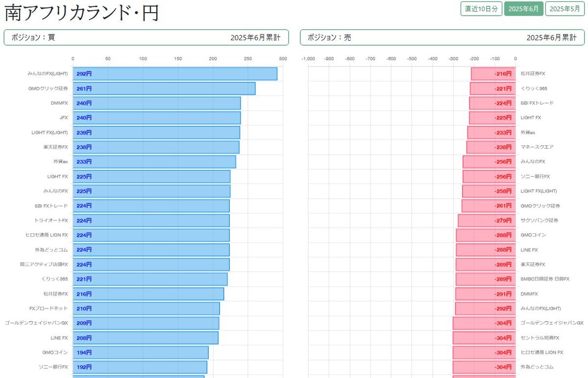
Task: Click DMMFX label in buy chart
Action: pos(59,103)
